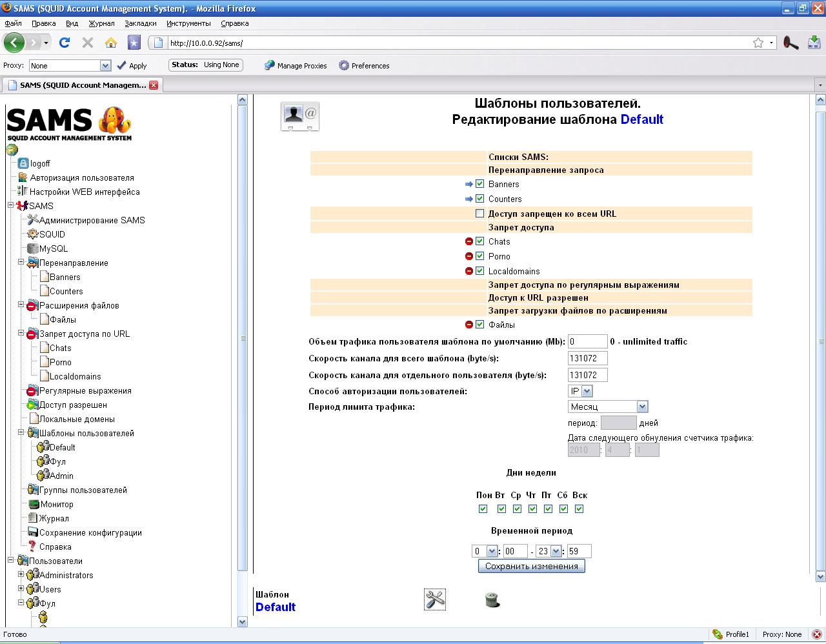Open the Инструменты menu
This screenshot has height=644, width=826.
188,23
